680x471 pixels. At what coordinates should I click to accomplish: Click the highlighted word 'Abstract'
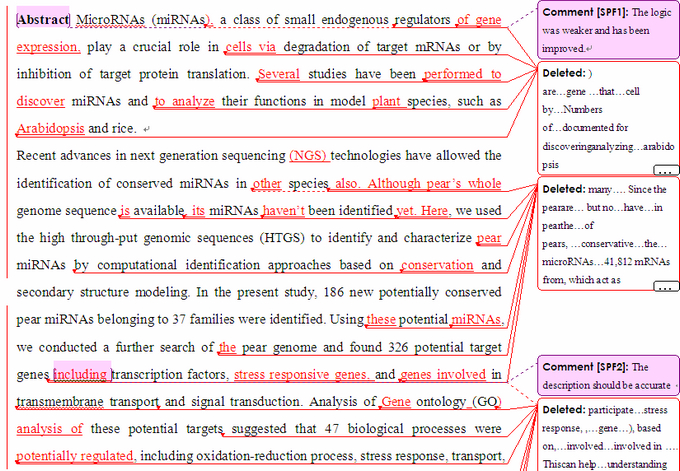(43, 20)
